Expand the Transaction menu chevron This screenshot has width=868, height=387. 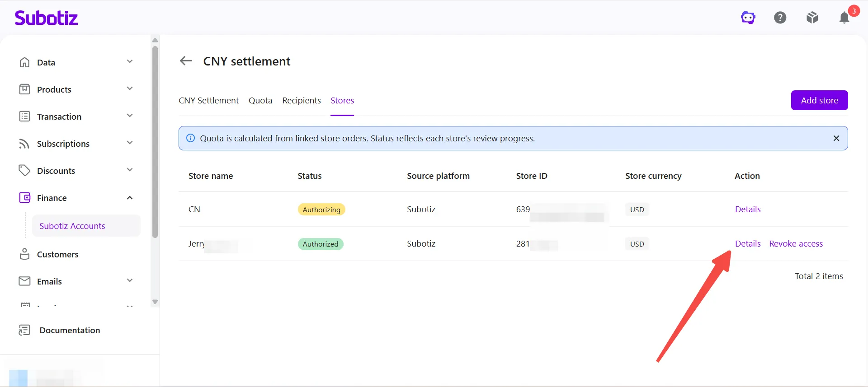click(x=130, y=116)
